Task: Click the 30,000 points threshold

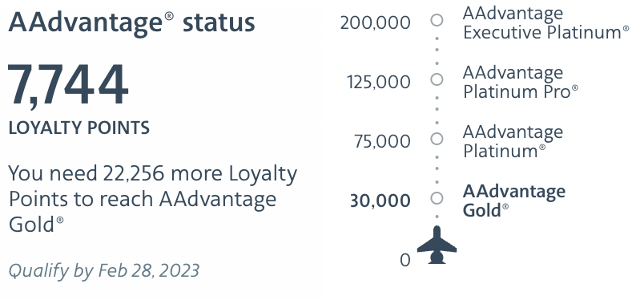Action: point(380,201)
